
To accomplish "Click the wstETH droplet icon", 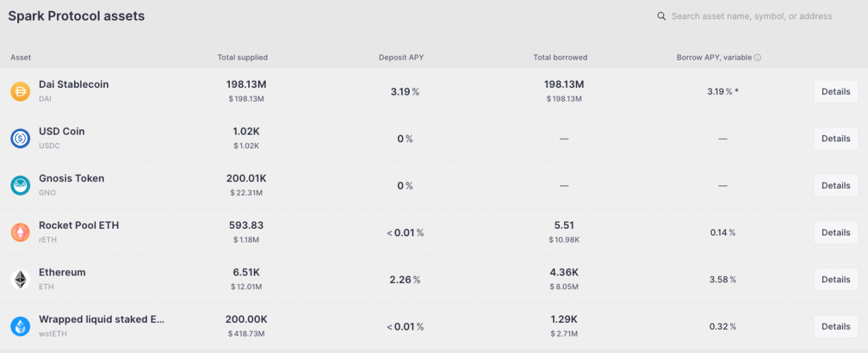I will point(20,326).
